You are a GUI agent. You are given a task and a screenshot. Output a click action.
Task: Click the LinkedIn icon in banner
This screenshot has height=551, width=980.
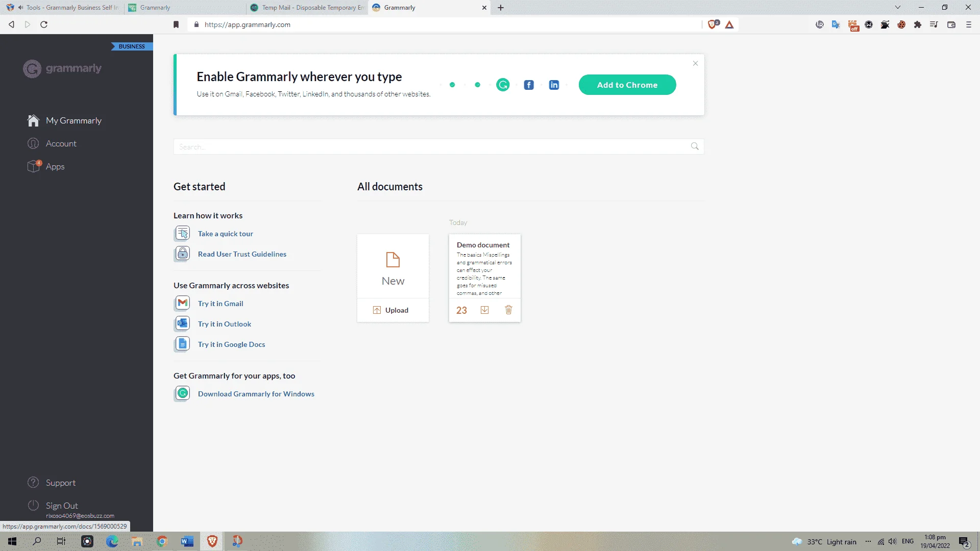point(554,85)
